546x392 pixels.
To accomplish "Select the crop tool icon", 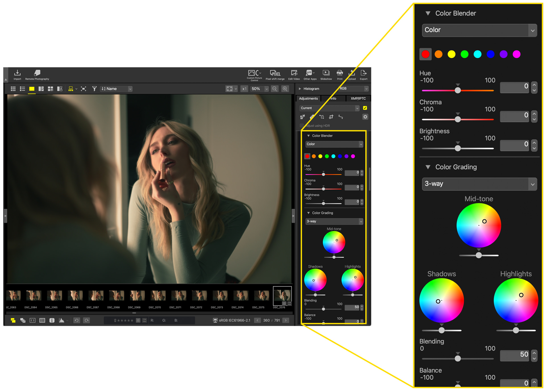I will [331, 117].
